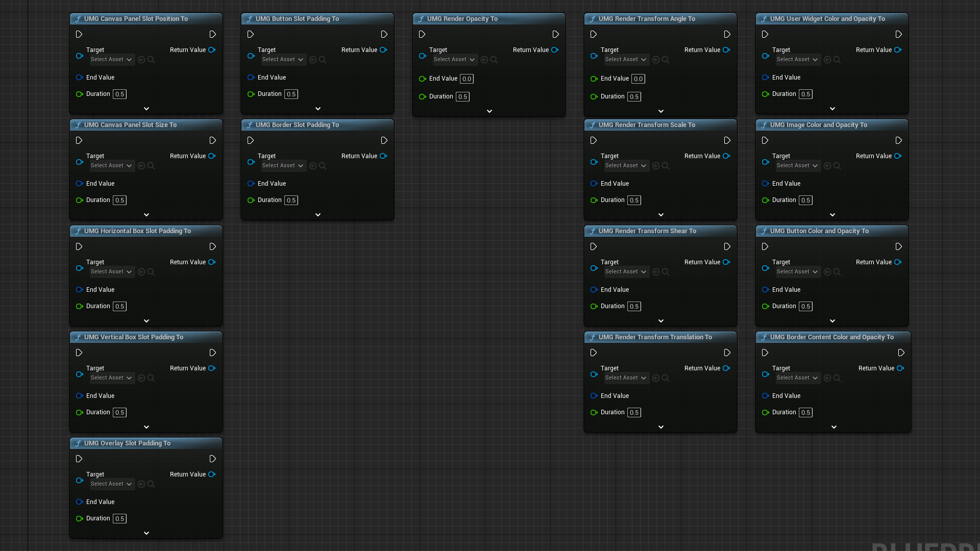Click End Value pin of UMG Border Slot Padding To
The image size is (980, 551).
(251, 184)
